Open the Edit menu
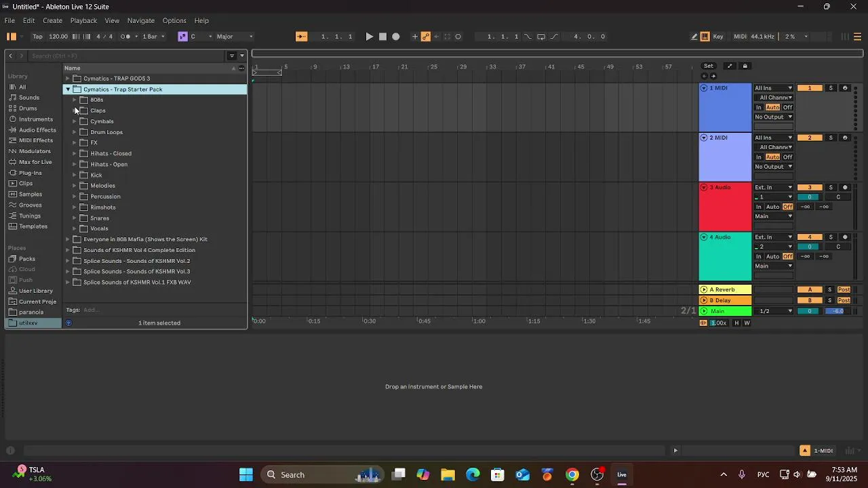The height and width of the screenshot is (488, 868). pyautogui.click(x=28, y=20)
